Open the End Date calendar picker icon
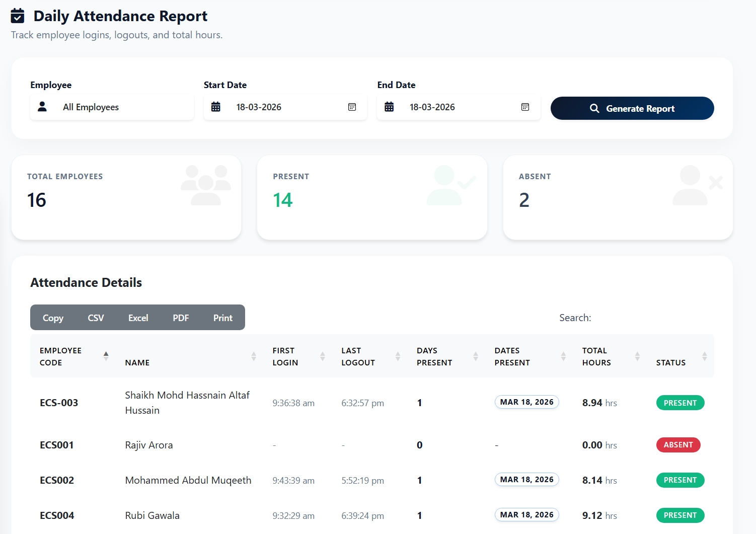This screenshot has width=756, height=534. (525, 107)
